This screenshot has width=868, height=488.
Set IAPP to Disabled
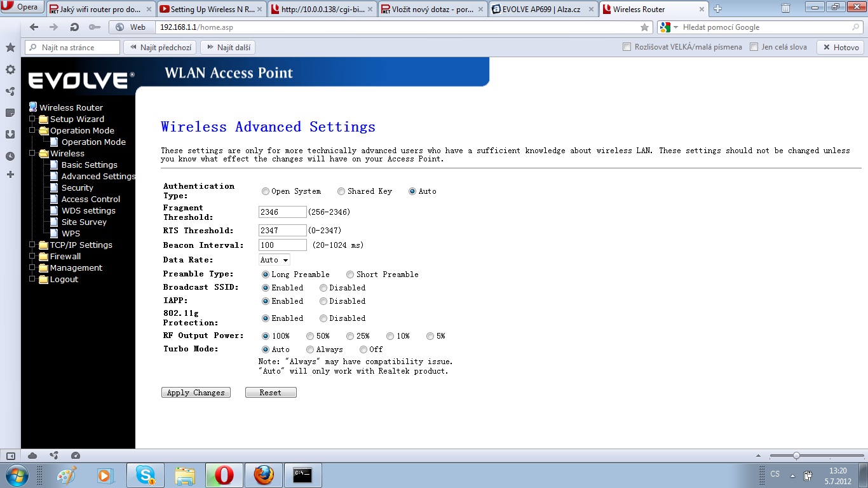point(323,301)
